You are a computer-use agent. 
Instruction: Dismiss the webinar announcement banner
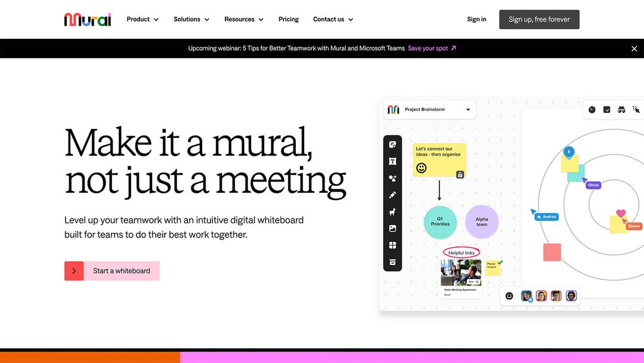click(634, 48)
